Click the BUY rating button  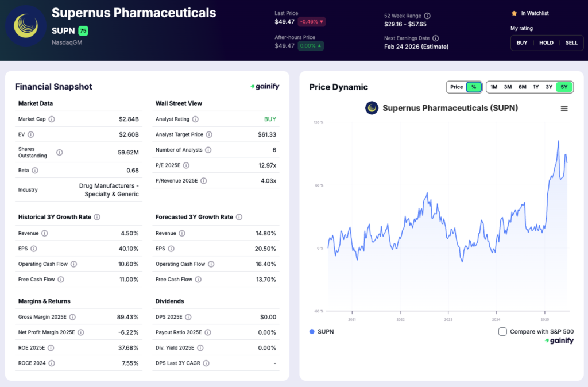point(521,42)
